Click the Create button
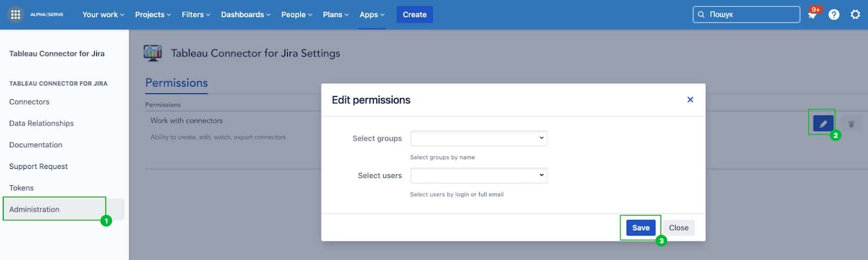868x260 pixels. click(x=414, y=15)
